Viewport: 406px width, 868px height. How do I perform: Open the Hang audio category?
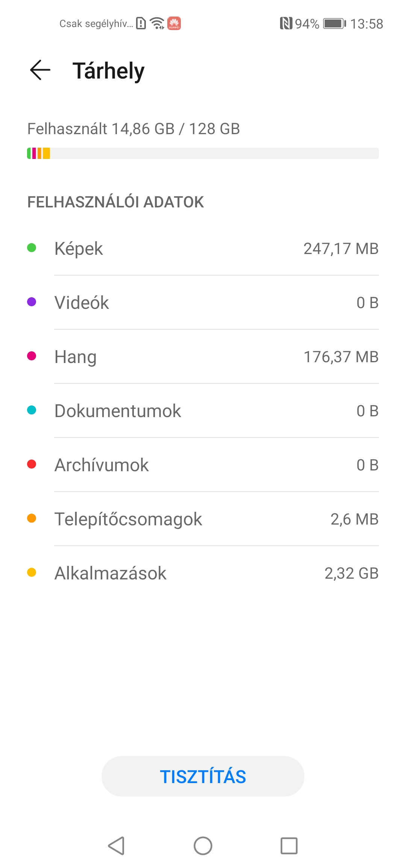tap(203, 357)
